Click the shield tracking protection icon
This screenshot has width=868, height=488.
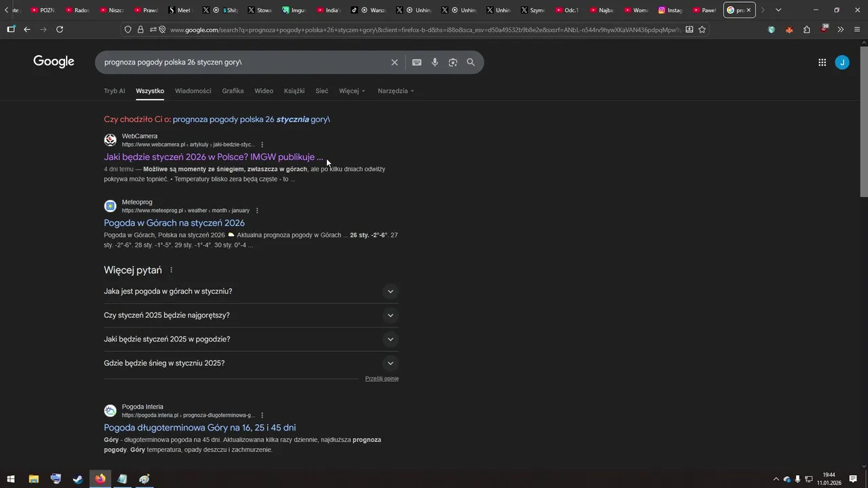point(127,29)
